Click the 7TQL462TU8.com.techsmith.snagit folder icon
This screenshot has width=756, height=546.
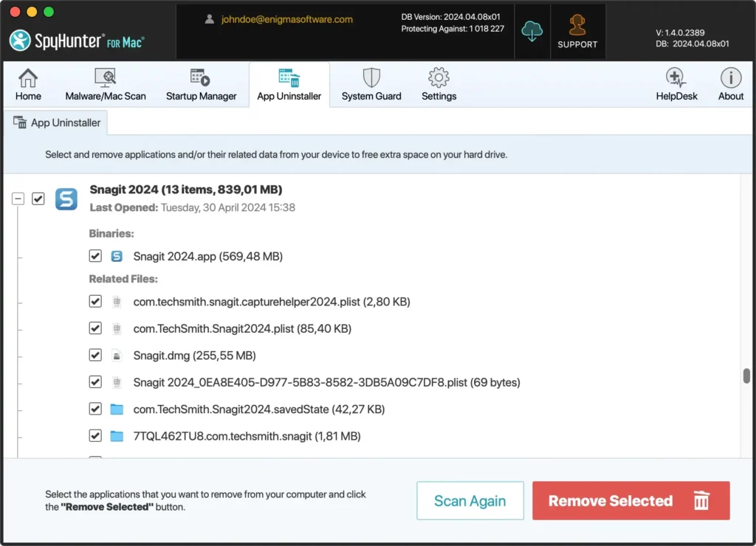coord(117,436)
